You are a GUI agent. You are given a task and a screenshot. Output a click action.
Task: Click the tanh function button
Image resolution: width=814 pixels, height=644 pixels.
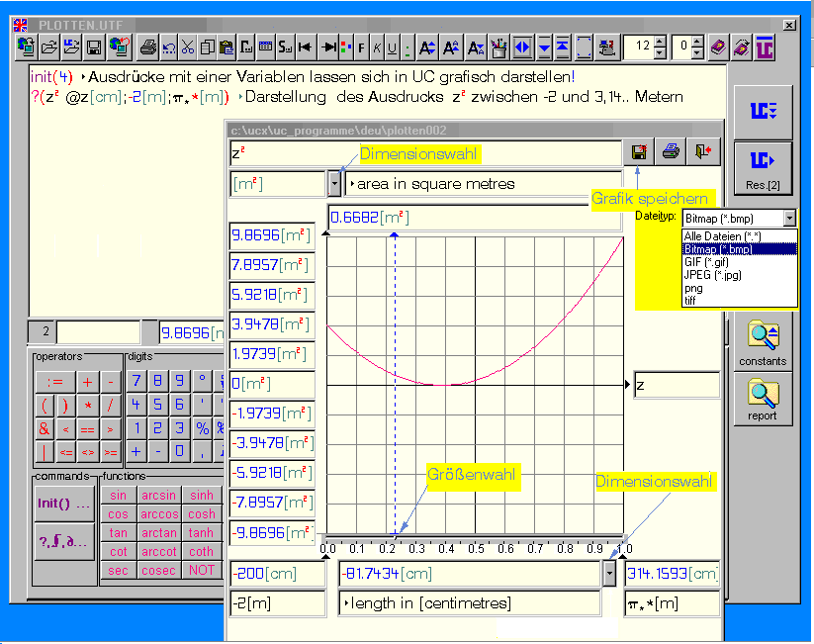[202, 533]
